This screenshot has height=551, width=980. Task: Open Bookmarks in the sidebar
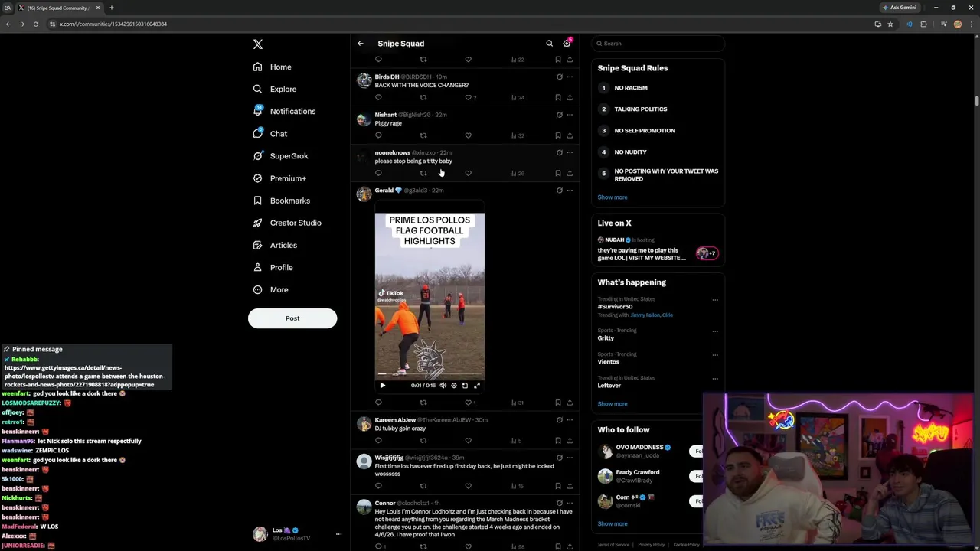pyautogui.click(x=282, y=201)
